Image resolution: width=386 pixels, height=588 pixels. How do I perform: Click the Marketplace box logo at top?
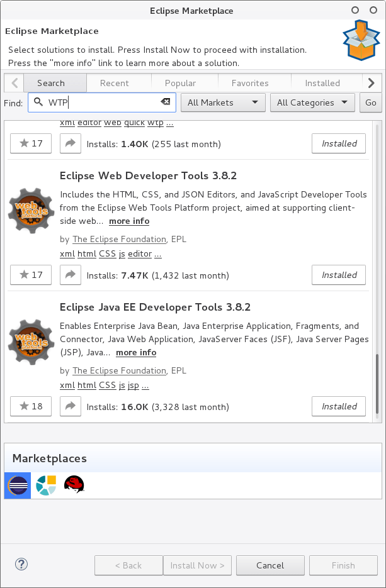pyautogui.click(x=361, y=40)
